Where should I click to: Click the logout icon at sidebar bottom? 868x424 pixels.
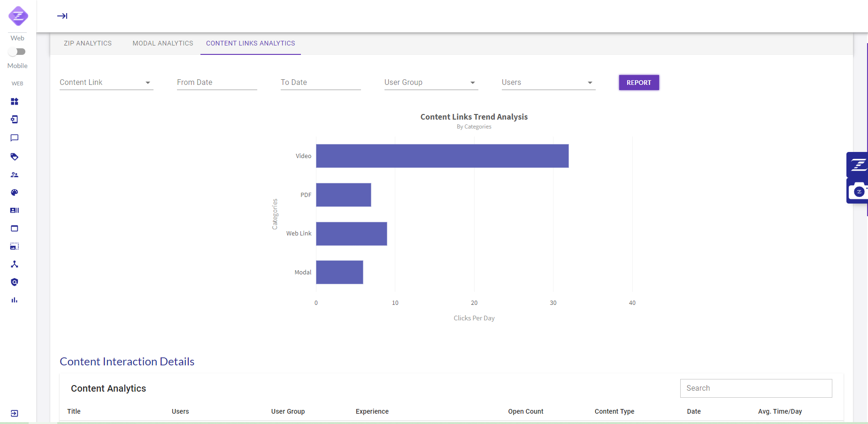pos(15,413)
